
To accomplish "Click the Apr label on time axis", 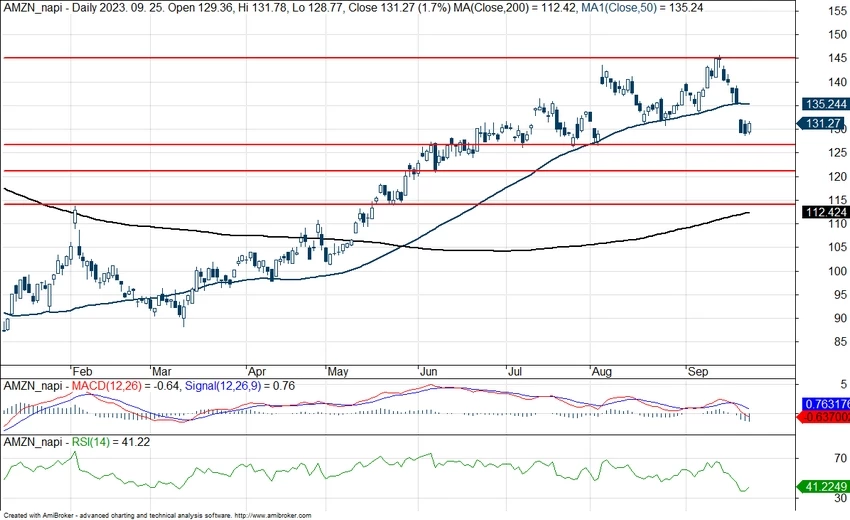I will pyautogui.click(x=257, y=372).
